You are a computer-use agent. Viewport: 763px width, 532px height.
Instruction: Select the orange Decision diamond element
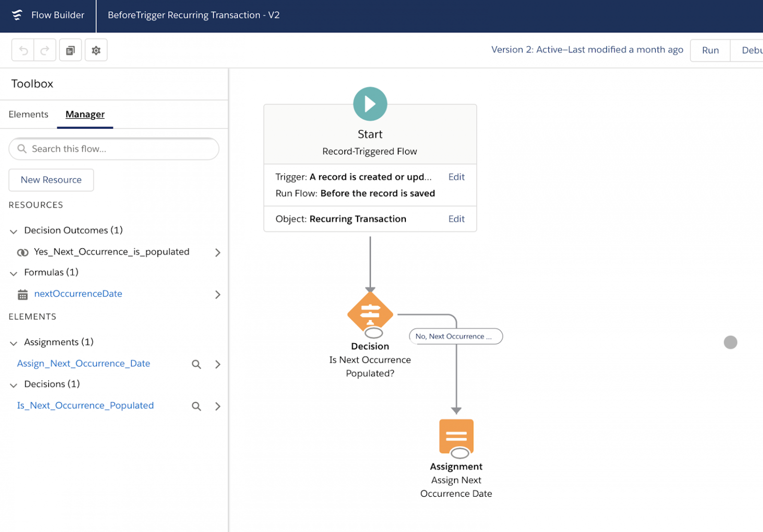pyautogui.click(x=370, y=313)
